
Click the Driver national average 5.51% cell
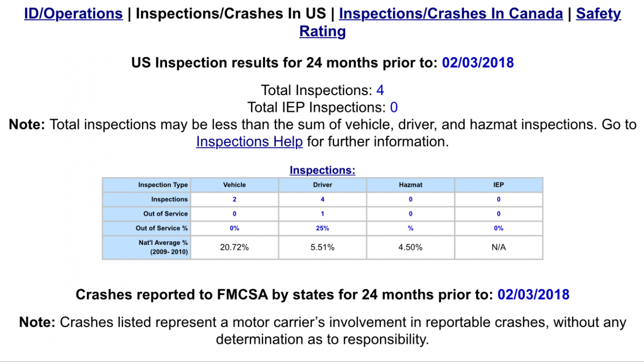pyautogui.click(x=323, y=247)
